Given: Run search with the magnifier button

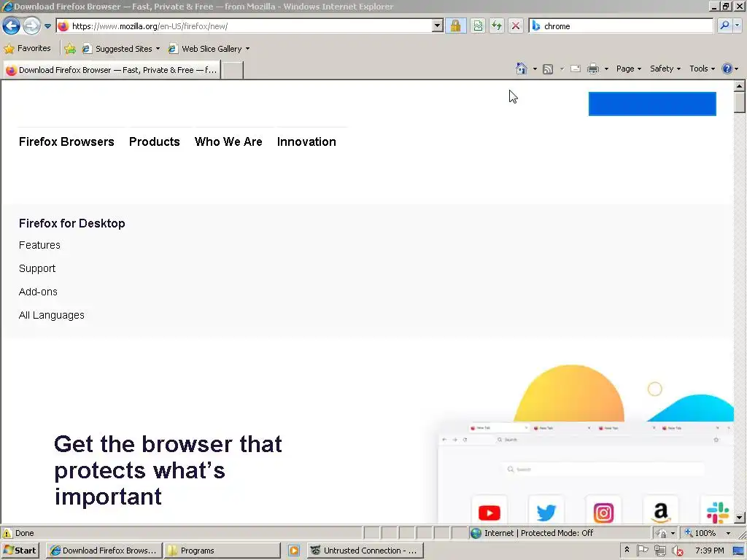Looking at the screenshot, I should [724, 26].
